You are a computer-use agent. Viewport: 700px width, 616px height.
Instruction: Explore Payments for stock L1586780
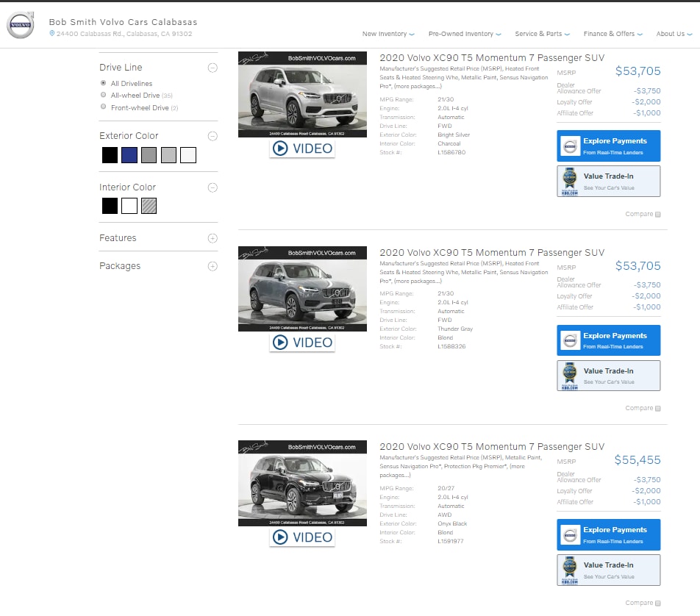[x=609, y=146]
